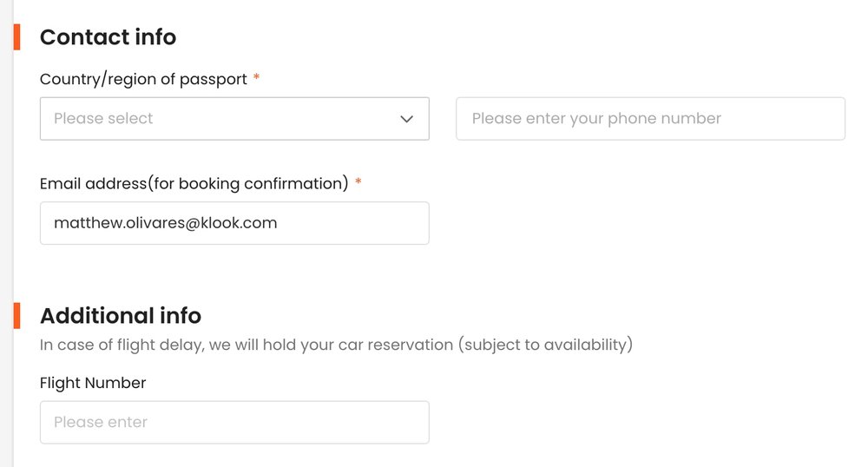Open the Country/region of passport dropdown
The height and width of the screenshot is (467, 868).
click(x=234, y=119)
